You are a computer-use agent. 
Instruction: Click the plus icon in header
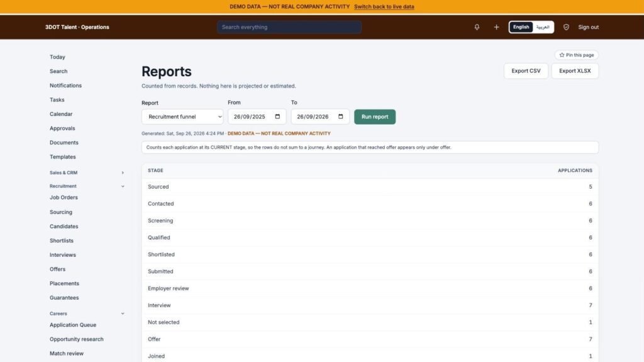click(496, 27)
